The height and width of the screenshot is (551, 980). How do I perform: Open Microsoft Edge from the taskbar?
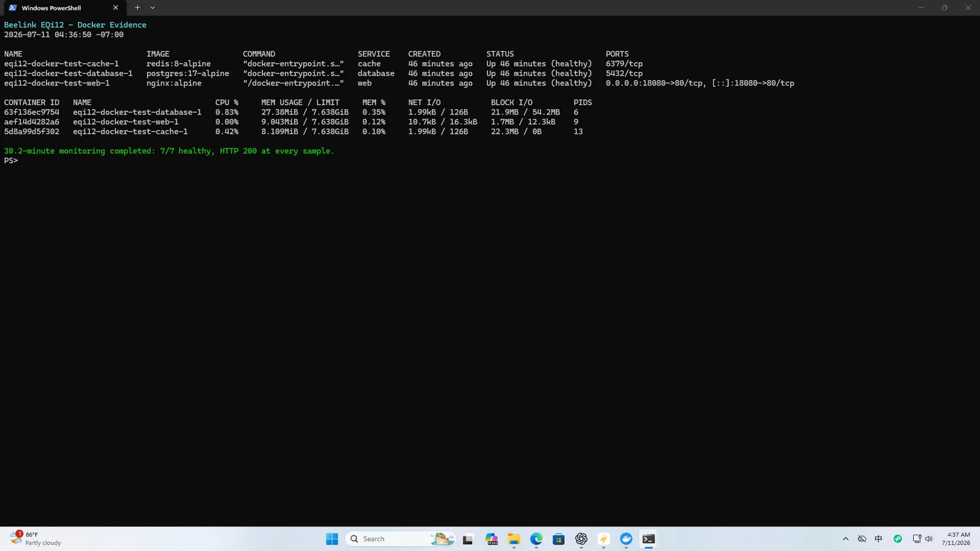pos(537,539)
